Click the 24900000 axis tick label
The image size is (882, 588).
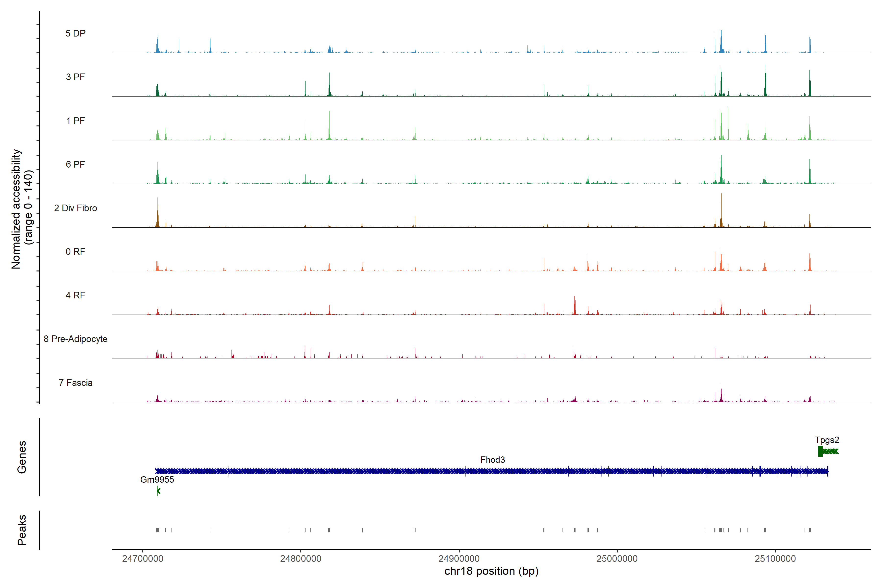(x=459, y=558)
